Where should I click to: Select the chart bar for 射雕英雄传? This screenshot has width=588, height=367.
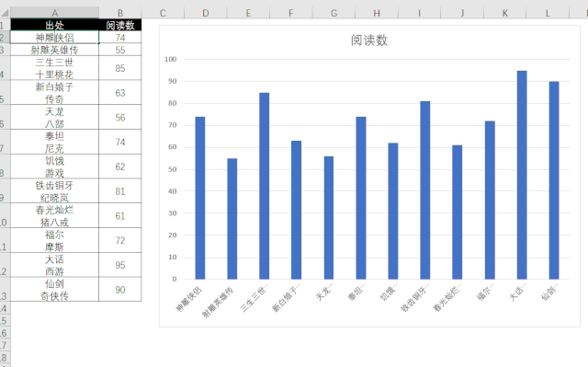point(232,219)
